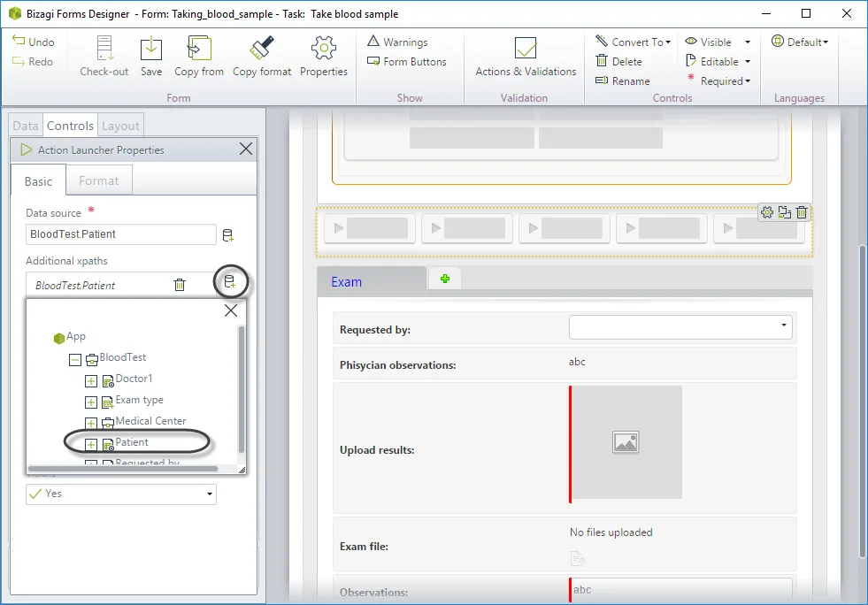Click the Data source picker icon
868x605 pixels.
227,235
